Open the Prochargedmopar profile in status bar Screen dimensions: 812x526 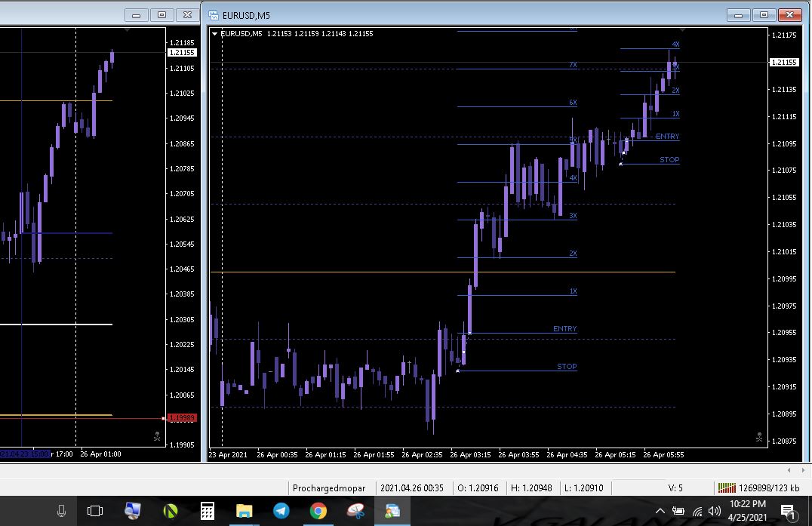tap(329, 488)
